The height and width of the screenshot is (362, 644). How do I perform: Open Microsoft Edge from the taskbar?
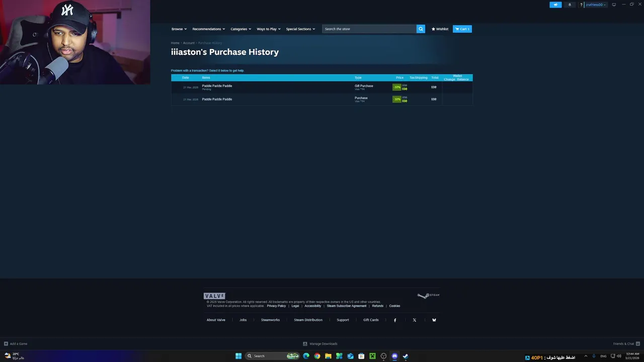click(306, 356)
